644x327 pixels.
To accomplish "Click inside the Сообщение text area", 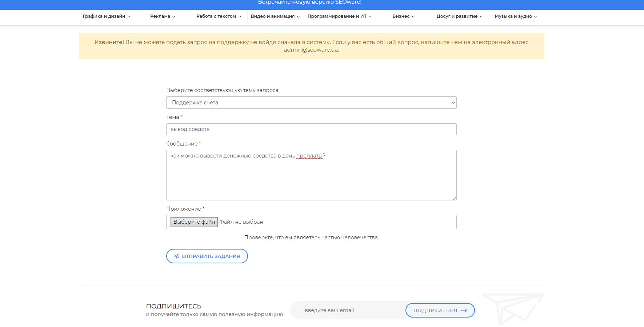I will (311, 175).
